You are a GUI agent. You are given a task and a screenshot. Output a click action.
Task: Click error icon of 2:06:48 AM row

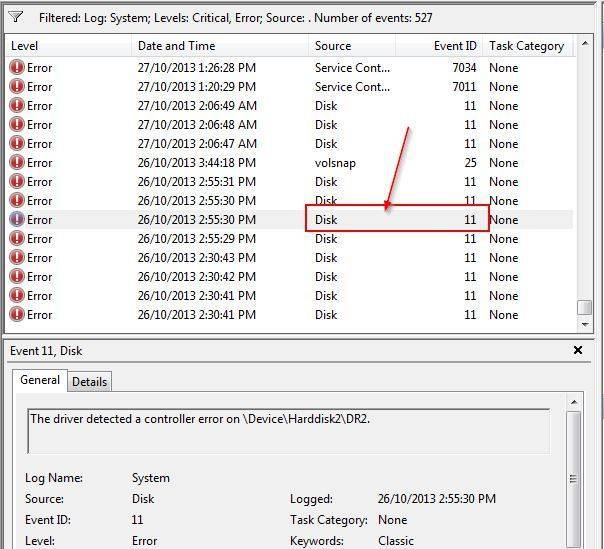[x=17, y=124]
